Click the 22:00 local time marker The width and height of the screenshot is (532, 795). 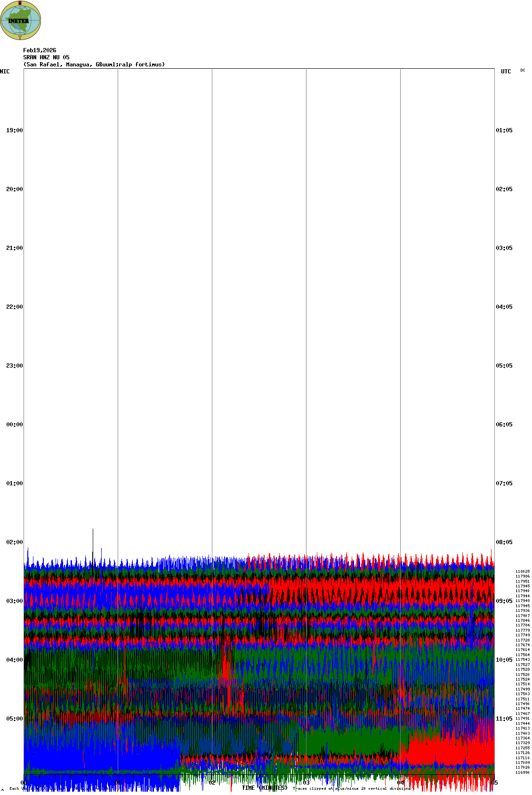[x=14, y=307]
